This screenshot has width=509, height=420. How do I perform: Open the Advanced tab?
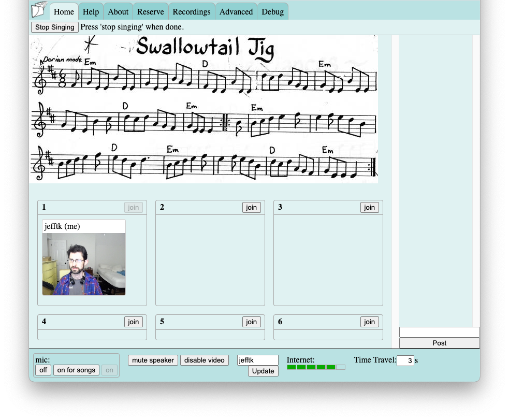pos(236,12)
